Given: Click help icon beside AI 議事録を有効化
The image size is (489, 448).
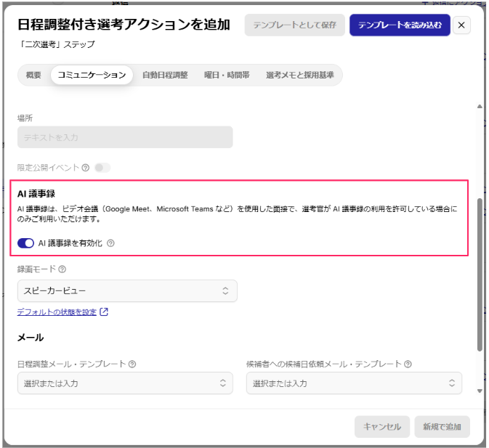Looking at the screenshot, I should pyautogui.click(x=110, y=243).
